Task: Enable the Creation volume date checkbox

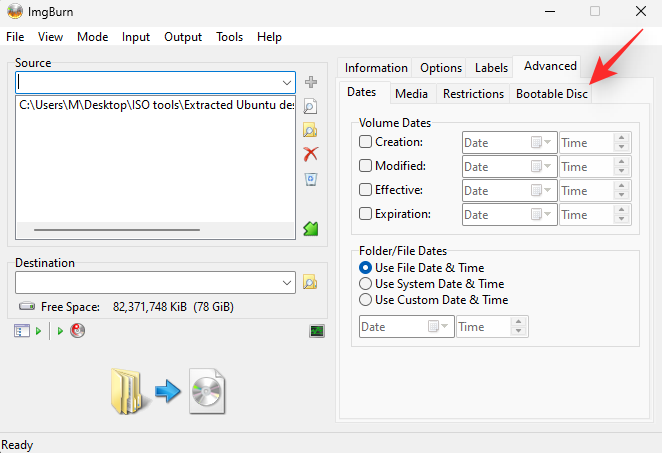Action: coord(365,142)
